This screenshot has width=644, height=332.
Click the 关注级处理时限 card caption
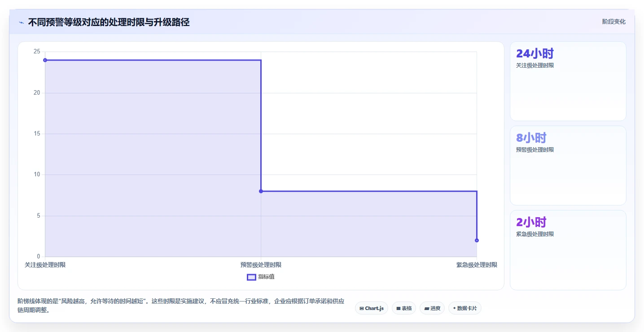(535, 66)
